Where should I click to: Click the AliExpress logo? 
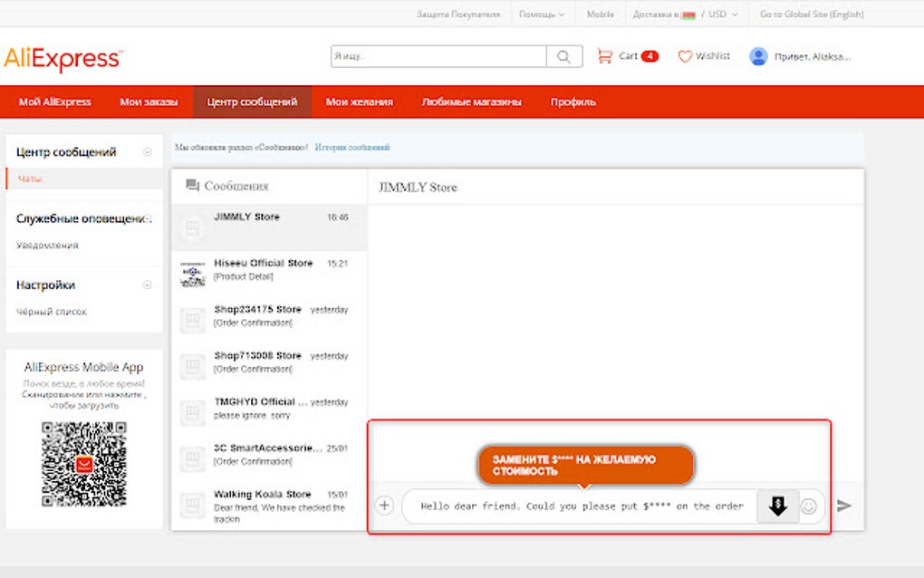coord(63,58)
